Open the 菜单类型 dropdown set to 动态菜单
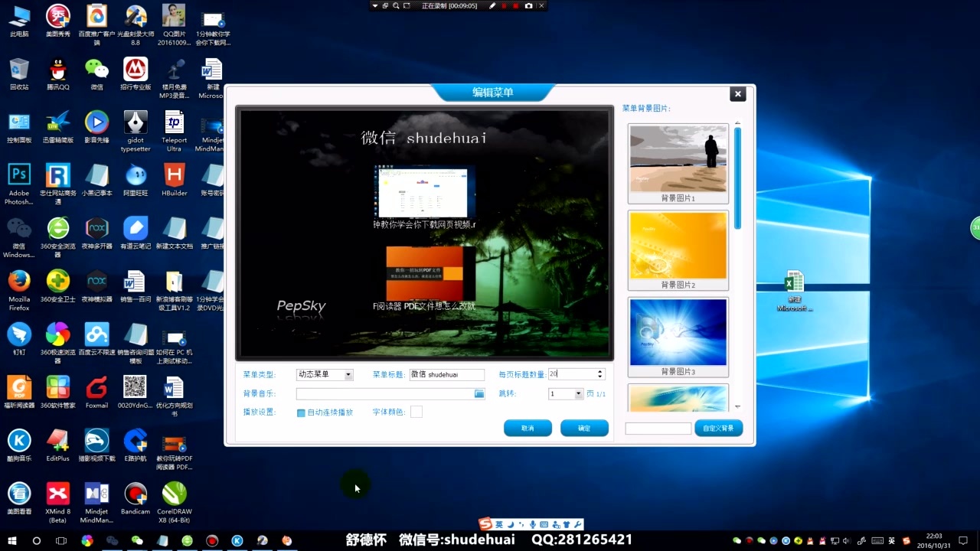 pyautogui.click(x=325, y=374)
